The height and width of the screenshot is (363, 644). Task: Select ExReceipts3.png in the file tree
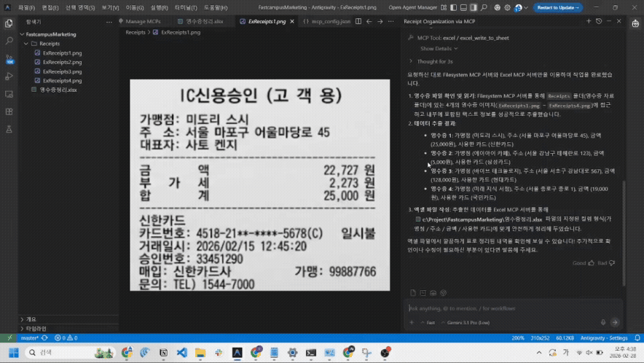click(62, 71)
